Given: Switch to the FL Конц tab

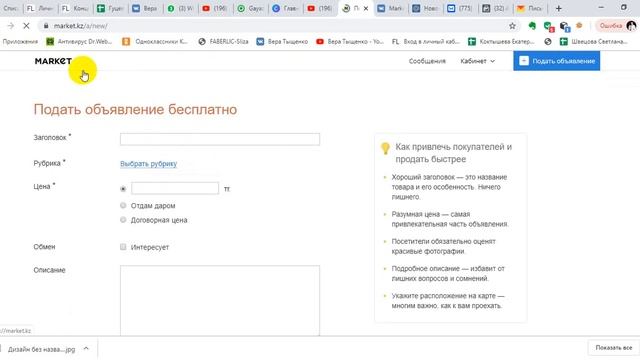Looking at the screenshot, I should tap(74, 8).
